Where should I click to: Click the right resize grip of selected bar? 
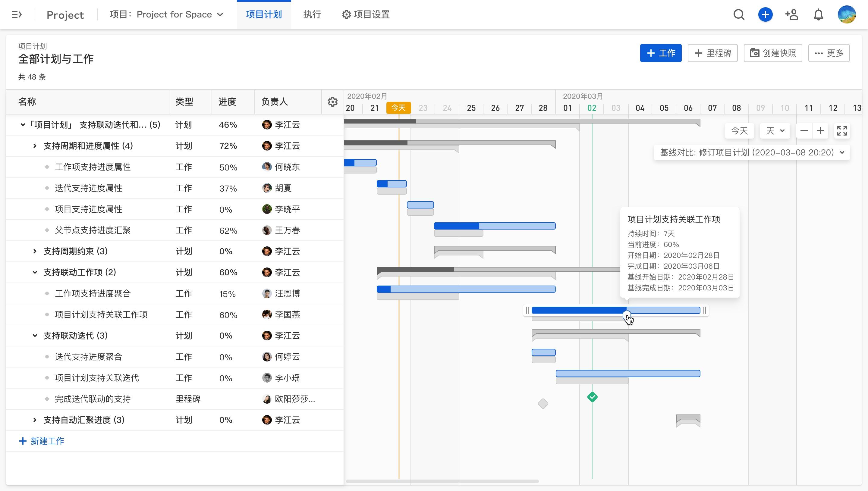coord(705,310)
